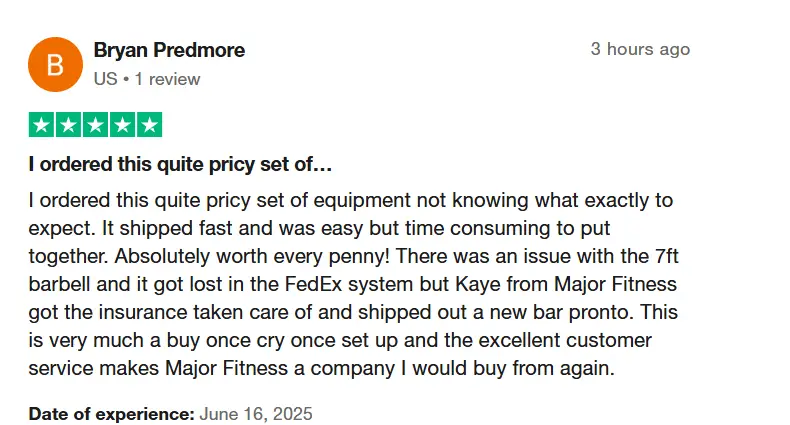Viewport: 790px width, 425px height.
Task: Open the '1 review' count text
Action: 167,79
